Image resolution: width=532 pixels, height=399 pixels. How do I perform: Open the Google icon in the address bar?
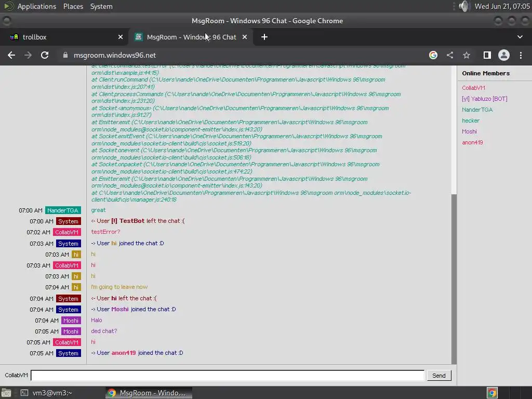point(433,55)
